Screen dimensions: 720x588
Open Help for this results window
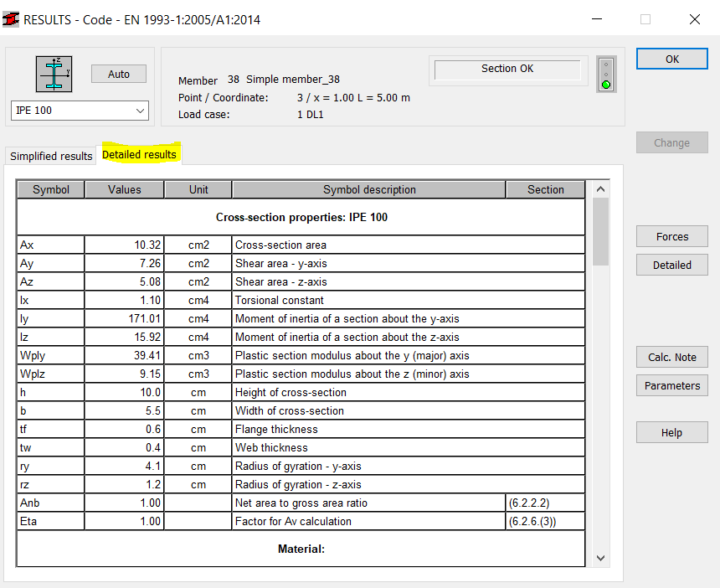(671, 432)
